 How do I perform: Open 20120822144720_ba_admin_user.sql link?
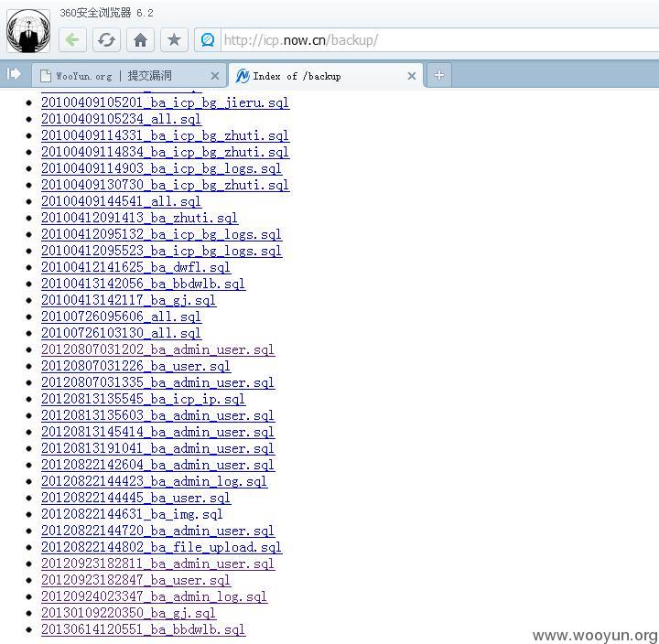(158, 531)
